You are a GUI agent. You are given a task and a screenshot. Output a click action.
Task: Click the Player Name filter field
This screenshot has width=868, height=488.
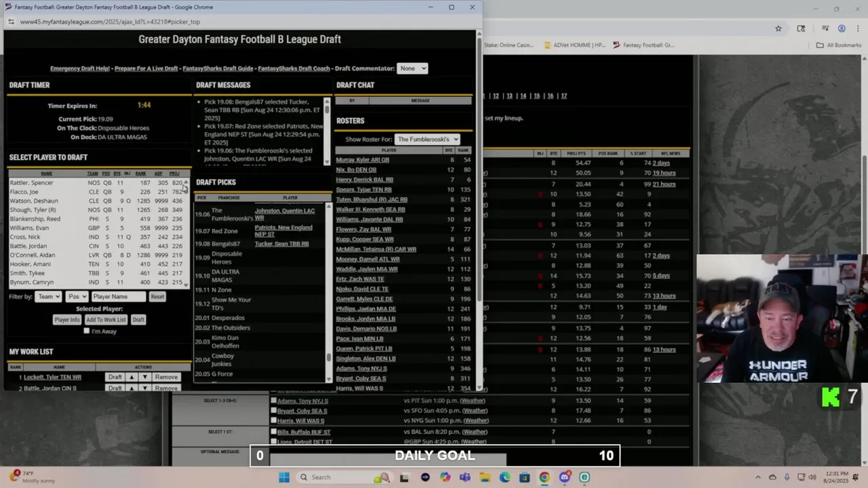(119, 296)
